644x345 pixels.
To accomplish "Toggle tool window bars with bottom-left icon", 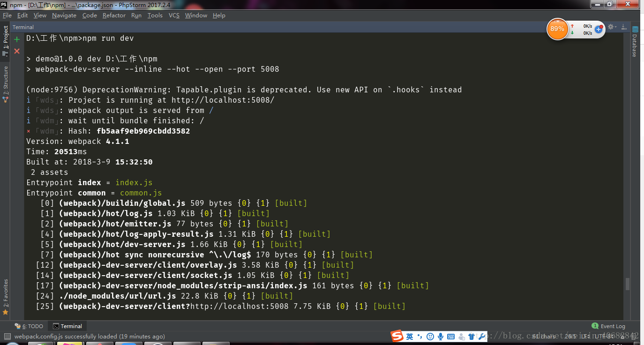I will 7,336.
